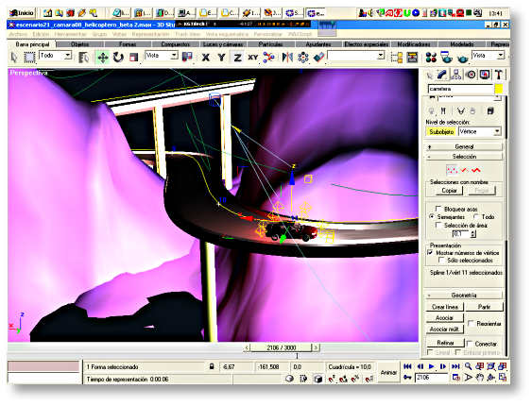Toggle the Animar animation button
The width and height of the screenshot is (532, 406).
pos(388,372)
